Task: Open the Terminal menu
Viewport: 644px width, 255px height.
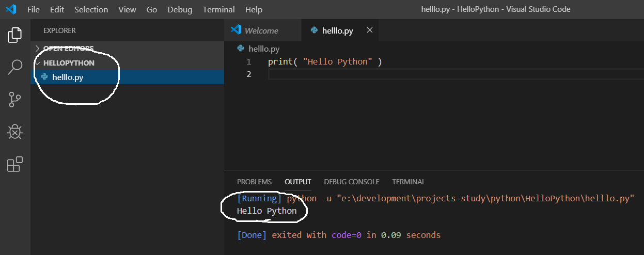Action: 219,9
